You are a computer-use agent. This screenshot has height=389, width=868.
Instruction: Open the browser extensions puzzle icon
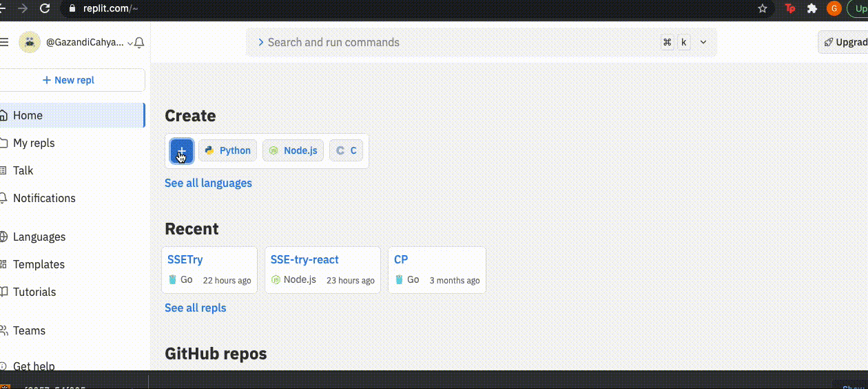click(812, 8)
